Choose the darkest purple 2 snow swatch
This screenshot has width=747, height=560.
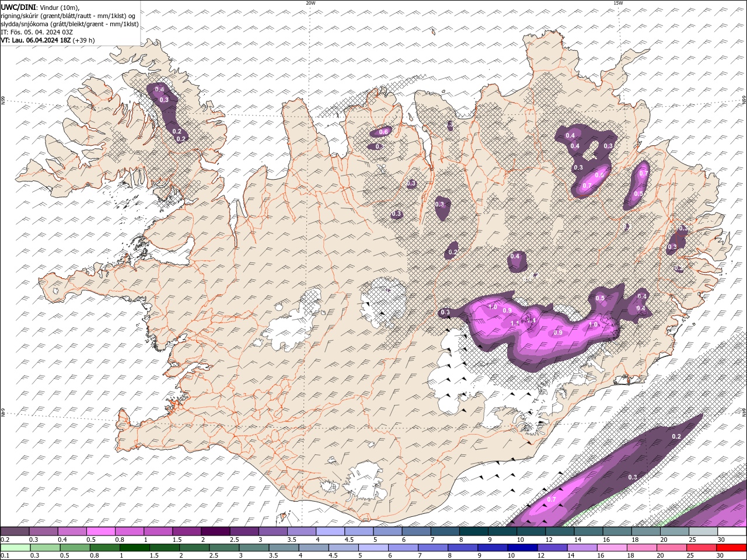(x=215, y=531)
